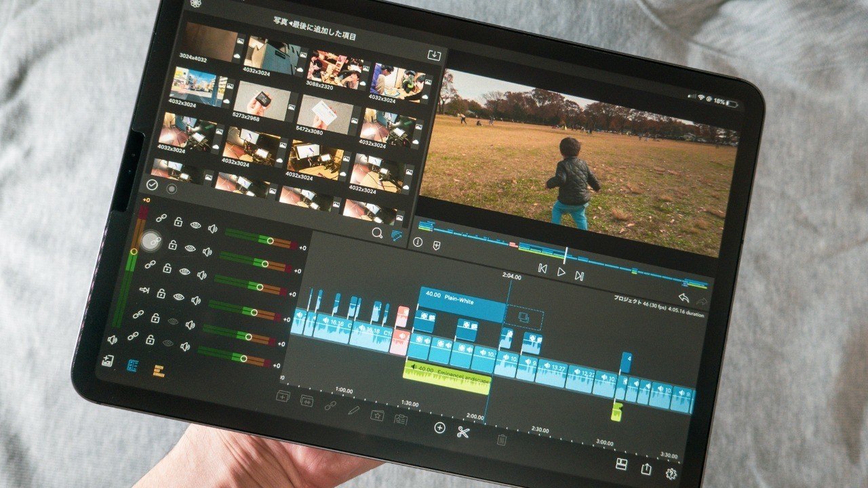Select the blue track header view icon
The width and height of the screenshot is (868, 488).
pyautogui.click(x=133, y=365)
